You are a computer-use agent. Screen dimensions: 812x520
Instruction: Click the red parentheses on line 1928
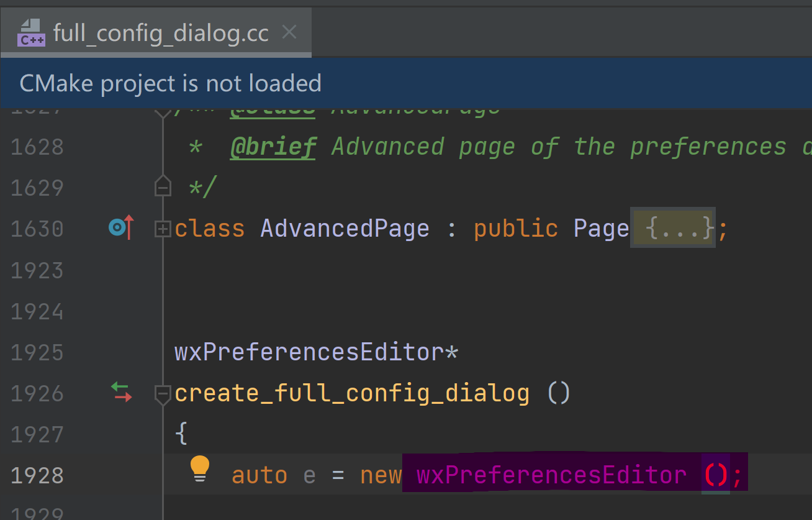pyautogui.click(x=716, y=475)
